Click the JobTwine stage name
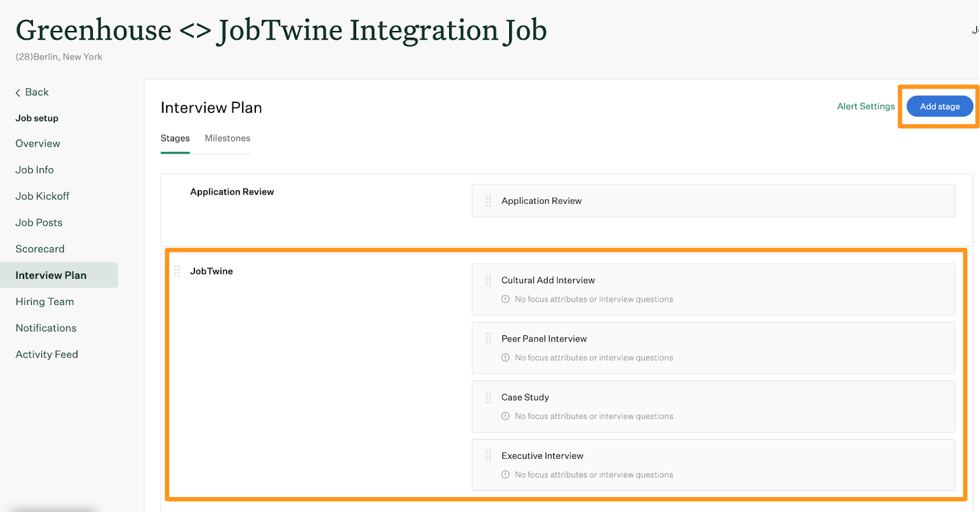This screenshot has width=980, height=512. [x=211, y=271]
